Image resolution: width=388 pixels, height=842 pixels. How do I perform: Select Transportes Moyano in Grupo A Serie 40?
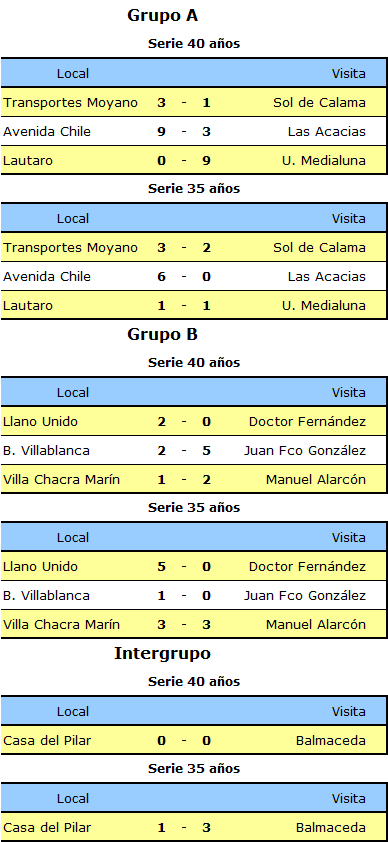tap(70, 103)
